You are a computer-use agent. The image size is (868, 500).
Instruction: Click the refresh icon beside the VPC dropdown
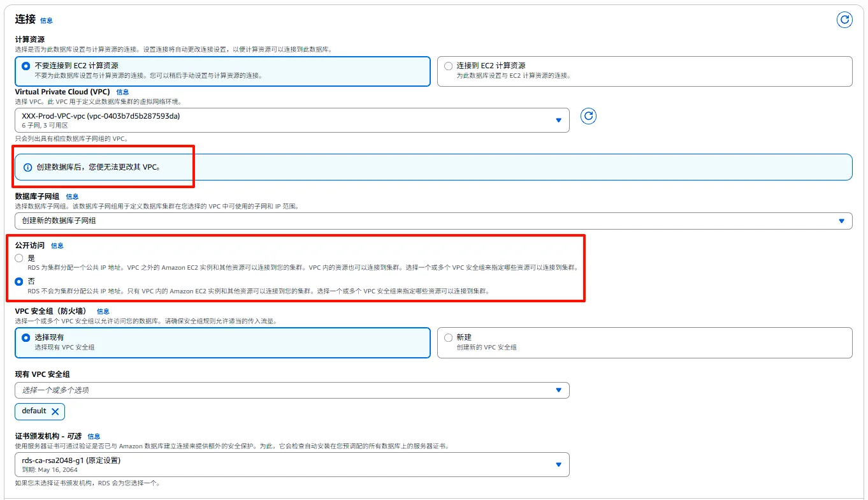[x=588, y=116]
